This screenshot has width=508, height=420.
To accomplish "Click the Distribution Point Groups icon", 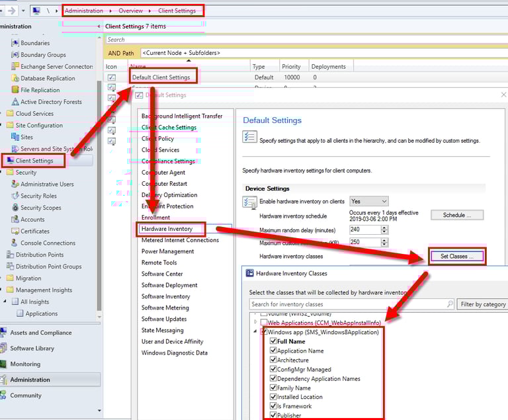I will tap(10, 267).
